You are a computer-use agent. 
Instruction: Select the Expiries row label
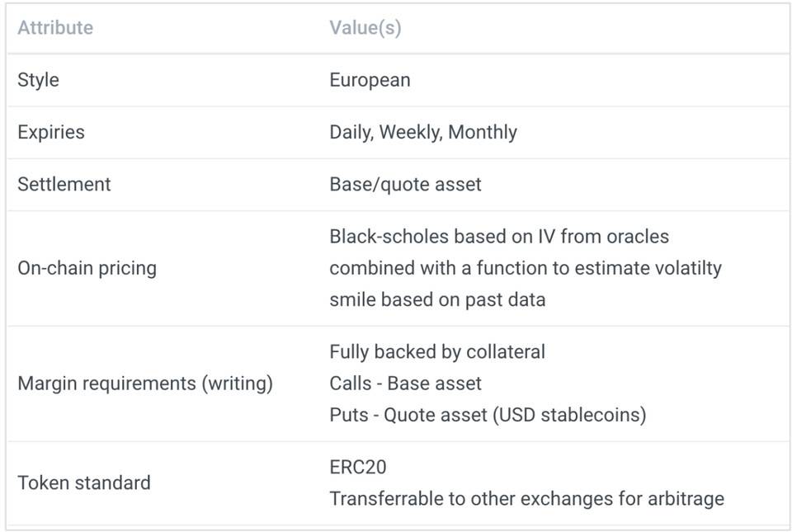[x=51, y=132]
